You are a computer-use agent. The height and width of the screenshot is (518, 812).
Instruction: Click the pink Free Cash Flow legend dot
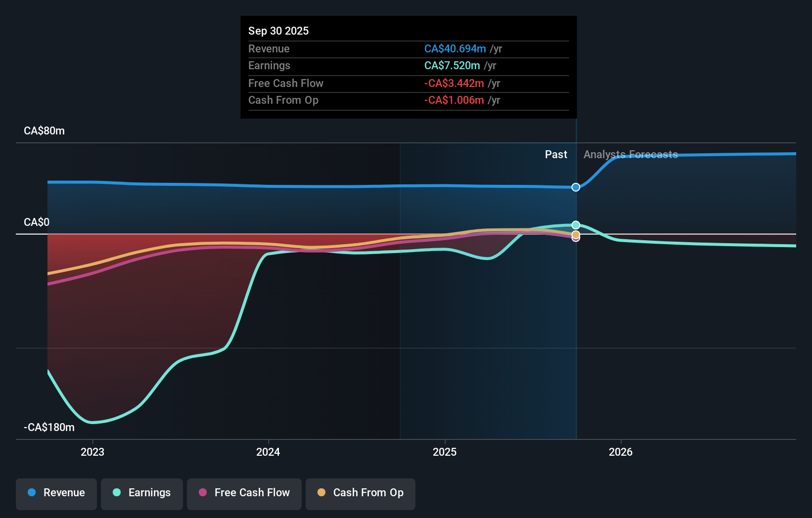coord(203,493)
